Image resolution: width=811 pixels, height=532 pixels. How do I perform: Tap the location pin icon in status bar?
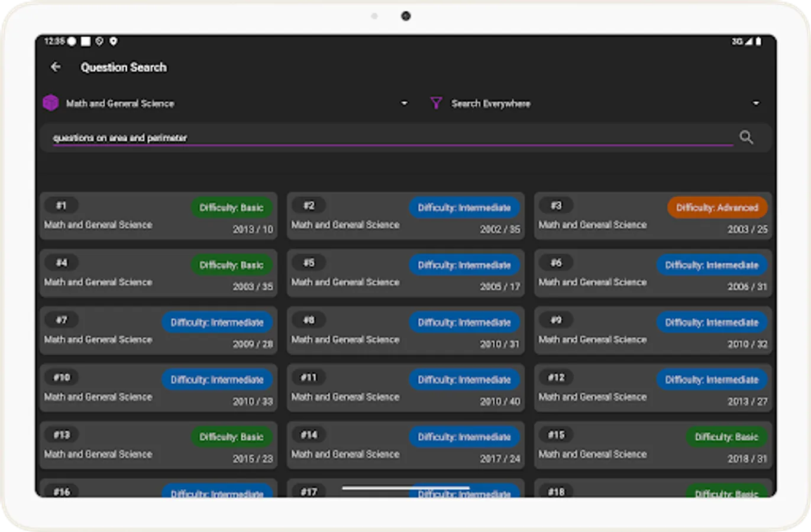(x=114, y=41)
